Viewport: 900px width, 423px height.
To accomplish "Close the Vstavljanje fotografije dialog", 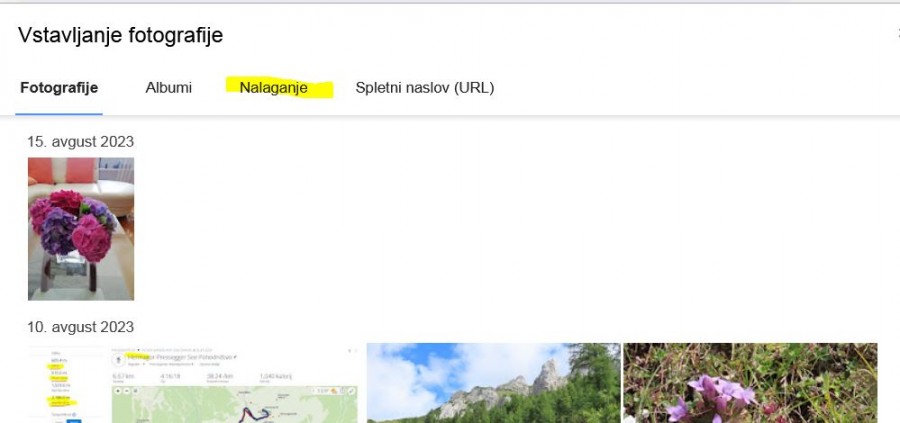I will 896,35.
